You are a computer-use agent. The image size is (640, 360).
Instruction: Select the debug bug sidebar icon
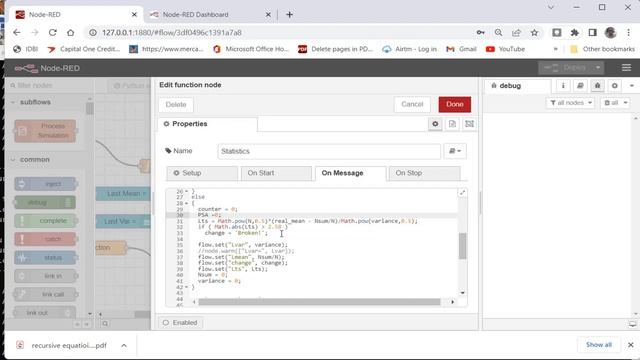tap(597, 86)
